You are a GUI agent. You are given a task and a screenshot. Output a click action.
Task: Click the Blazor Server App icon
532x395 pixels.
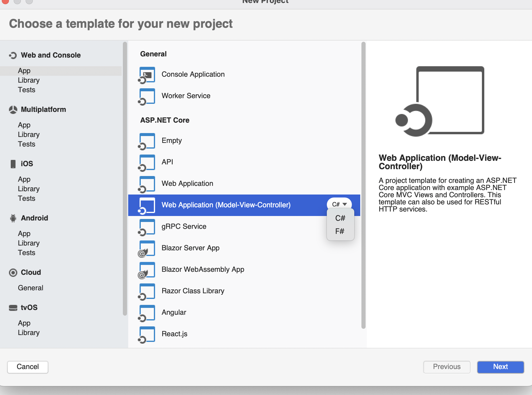(147, 249)
